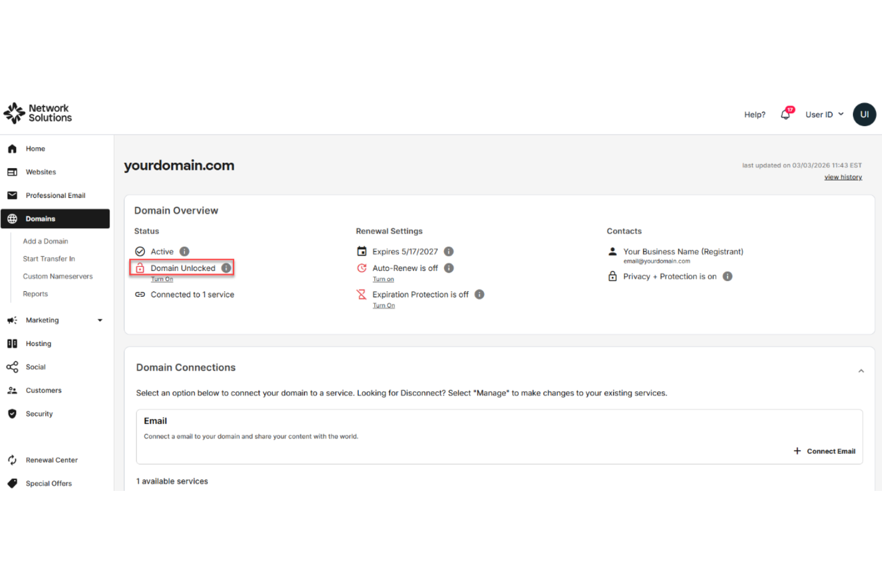Viewport: 882px width, 588px height.
Task: Turn on Domain Lock
Action: [162, 279]
